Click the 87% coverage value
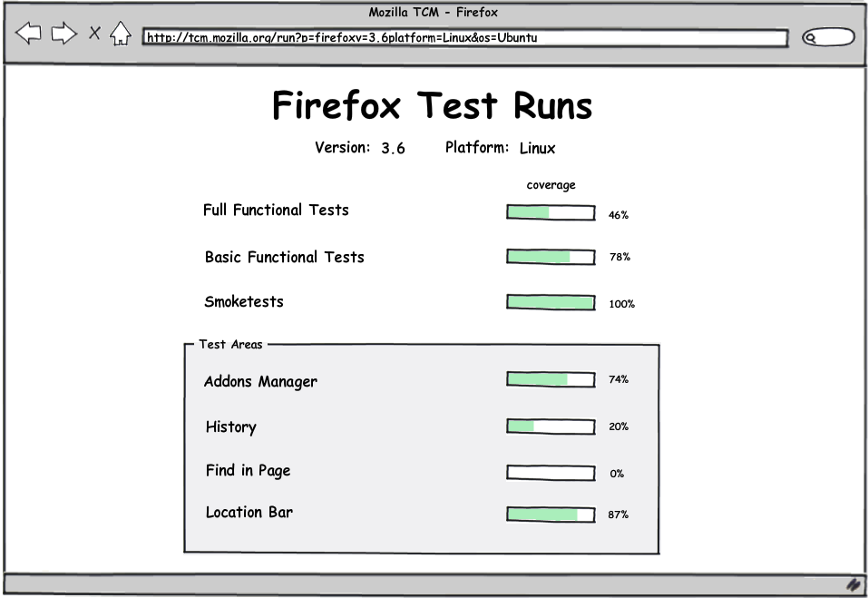Image resolution: width=868 pixels, height=598 pixels. pos(618,515)
